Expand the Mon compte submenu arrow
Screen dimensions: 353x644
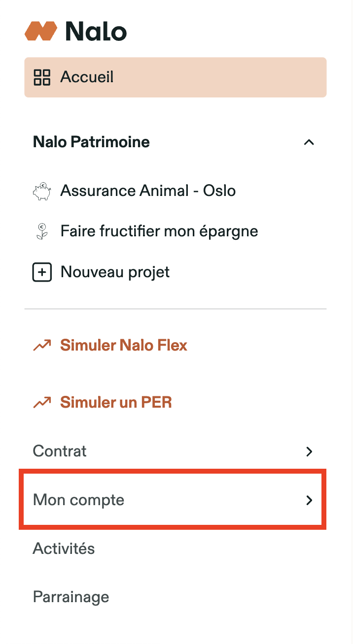[x=309, y=500]
